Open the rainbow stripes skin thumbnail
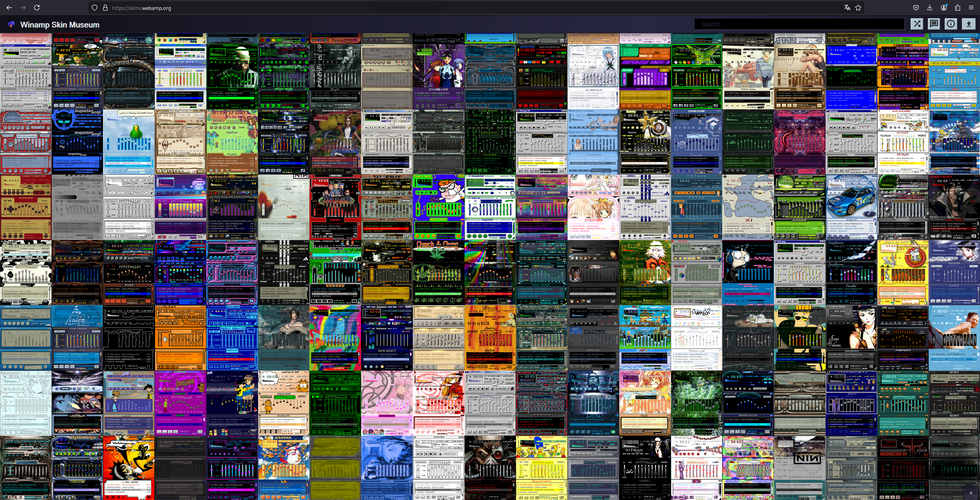 point(489,273)
